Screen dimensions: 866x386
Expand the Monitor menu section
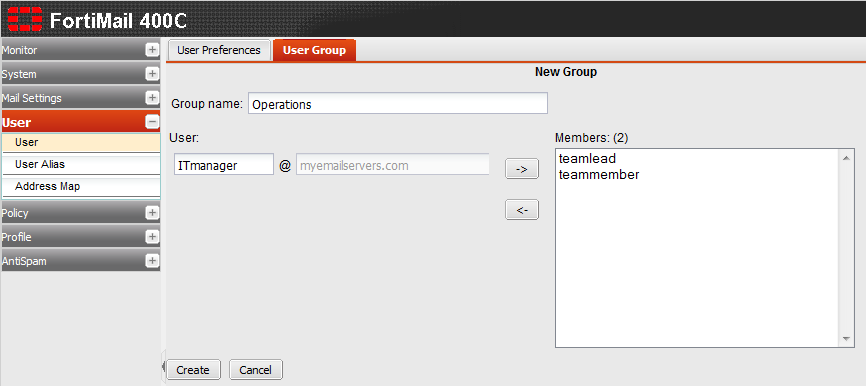pyautogui.click(x=152, y=50)
